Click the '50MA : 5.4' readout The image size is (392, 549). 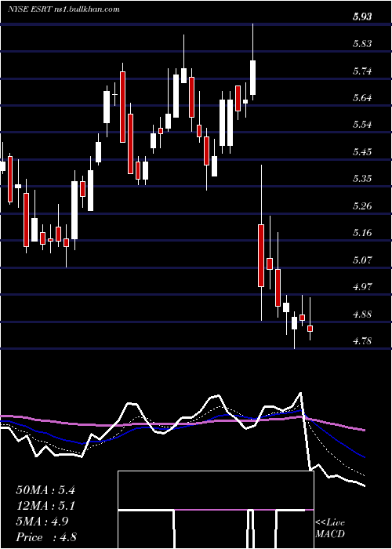pyautogui.click(x=45, y=490)
